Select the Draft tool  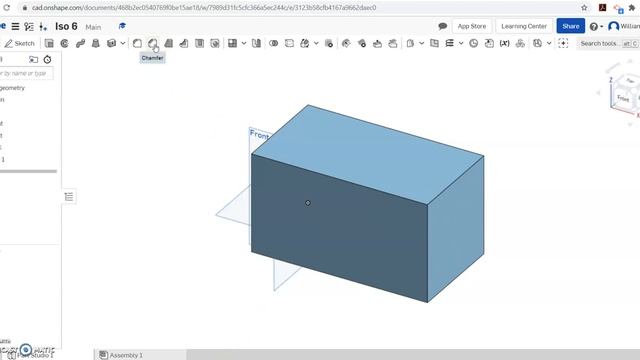[x=168, y=43]
